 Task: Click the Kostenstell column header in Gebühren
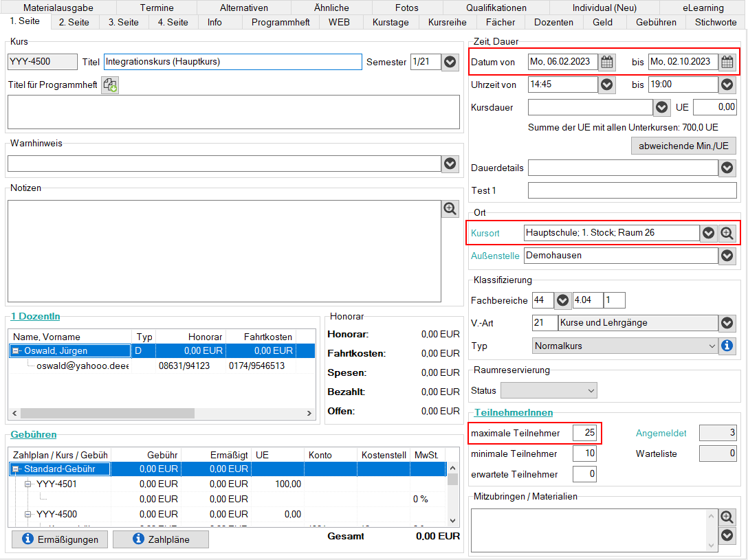(x=384, y=455)
